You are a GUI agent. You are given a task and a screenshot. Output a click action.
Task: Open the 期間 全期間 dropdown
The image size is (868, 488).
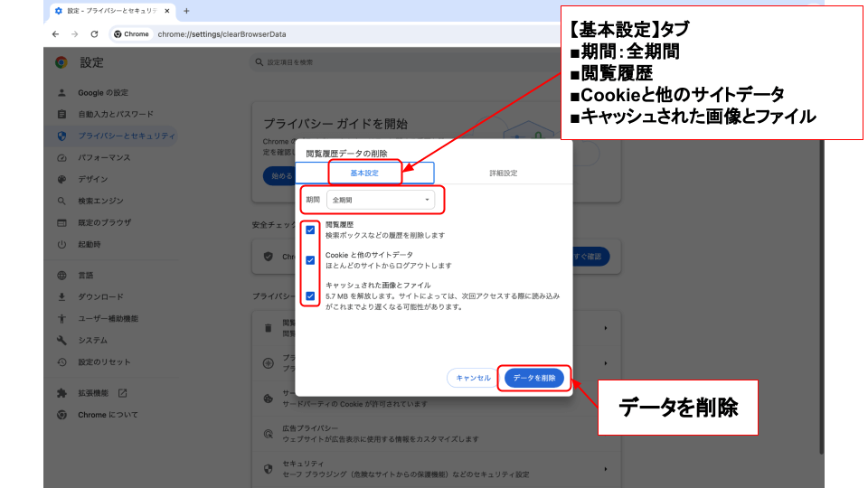point(381,200)
